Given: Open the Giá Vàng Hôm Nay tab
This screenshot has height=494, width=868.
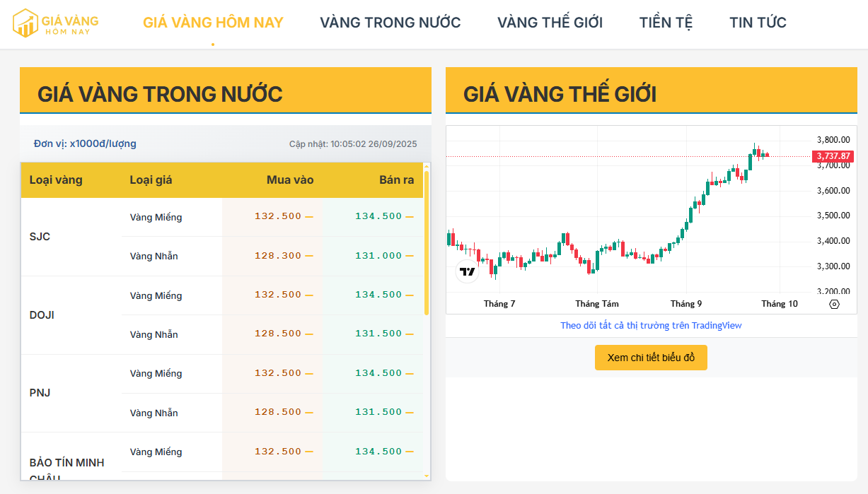Looking at the screenshot, I should (x=213, y=23).
